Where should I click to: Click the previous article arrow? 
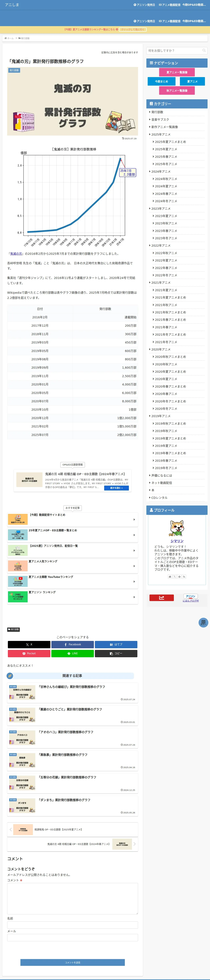point(10,829)
